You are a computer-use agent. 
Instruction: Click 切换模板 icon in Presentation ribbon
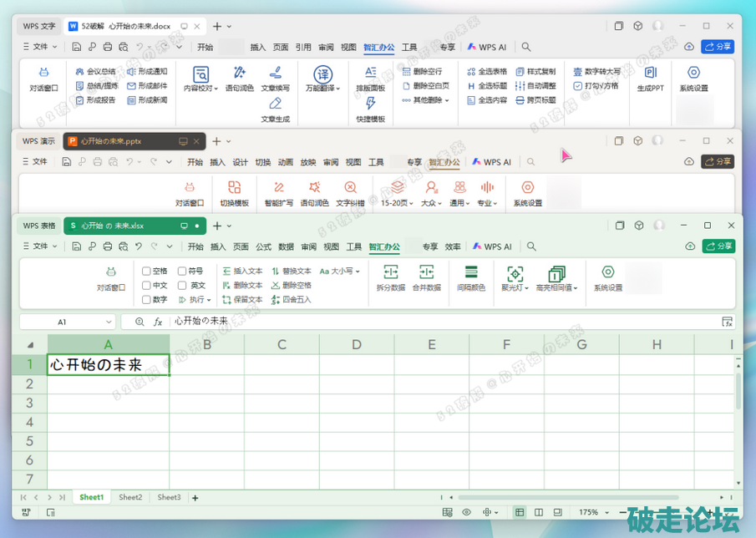(234, 188)
